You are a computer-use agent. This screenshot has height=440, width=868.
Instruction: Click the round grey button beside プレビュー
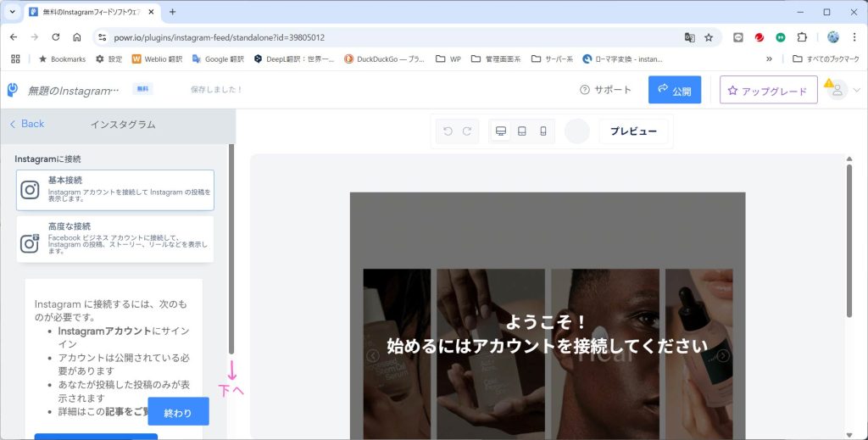point(576,131)
